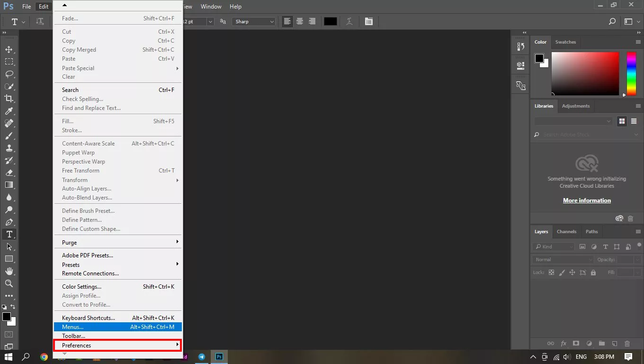Viewport: 644px width, 364px height.
Task: Choose Color Settings... from the Edit menu
Action: coord(117,287)
